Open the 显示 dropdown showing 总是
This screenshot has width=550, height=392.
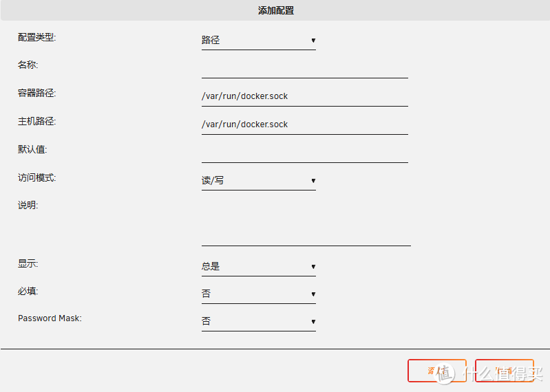258,267
